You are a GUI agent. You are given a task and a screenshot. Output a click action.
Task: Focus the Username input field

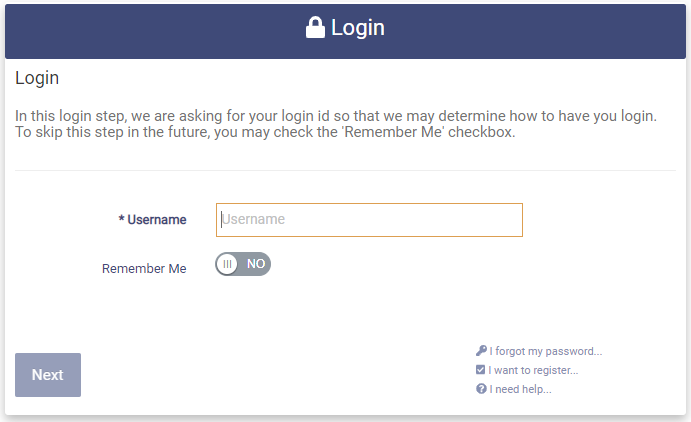click(x=369, y=220)
